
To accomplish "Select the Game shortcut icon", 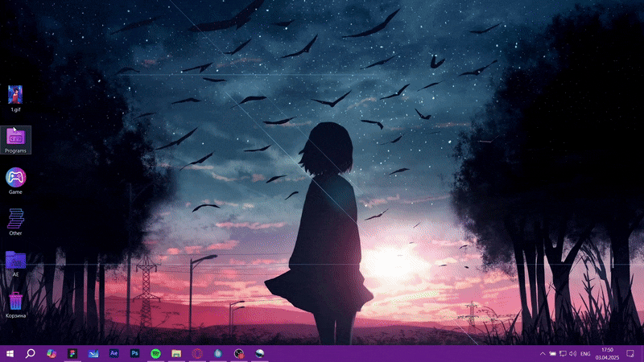I will coord(15,181).
